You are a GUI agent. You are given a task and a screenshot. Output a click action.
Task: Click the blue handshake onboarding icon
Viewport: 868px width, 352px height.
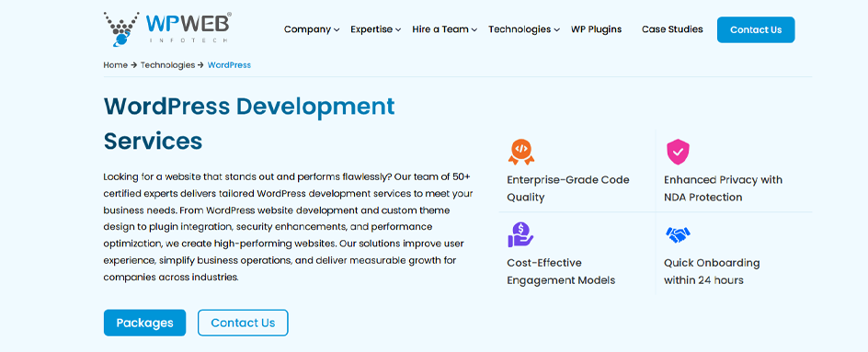point(678,235)
